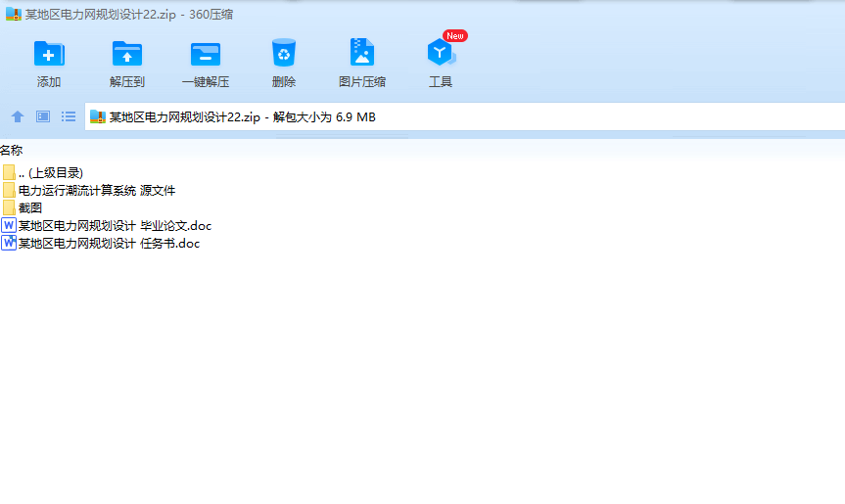Sort files by the 名称 column header

point(12,151)
